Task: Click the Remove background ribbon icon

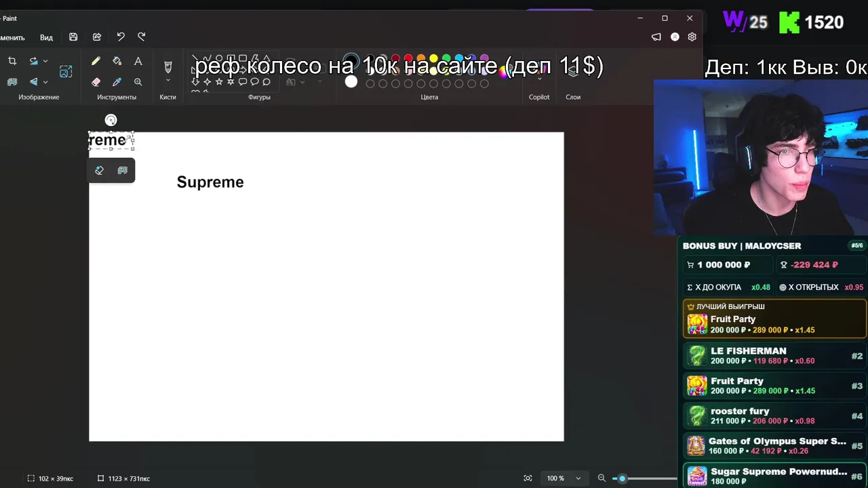Action: pyautogui.click(x=12, y=81)
